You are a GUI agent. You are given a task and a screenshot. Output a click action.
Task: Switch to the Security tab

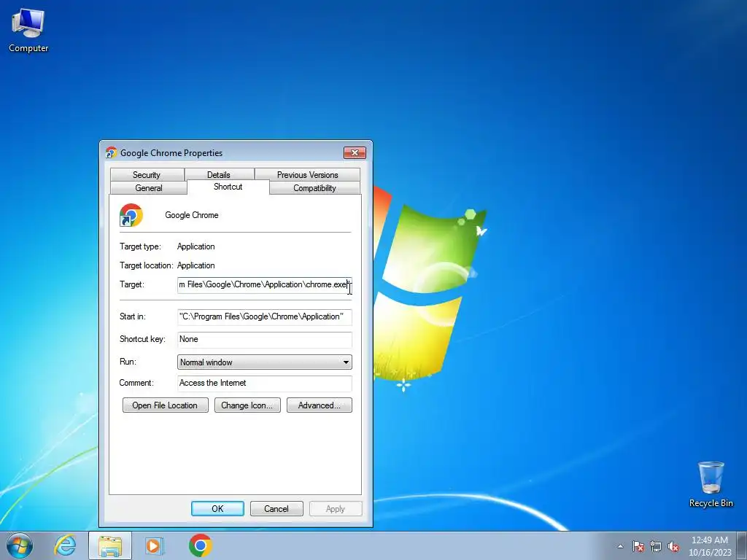click(147, 175)
